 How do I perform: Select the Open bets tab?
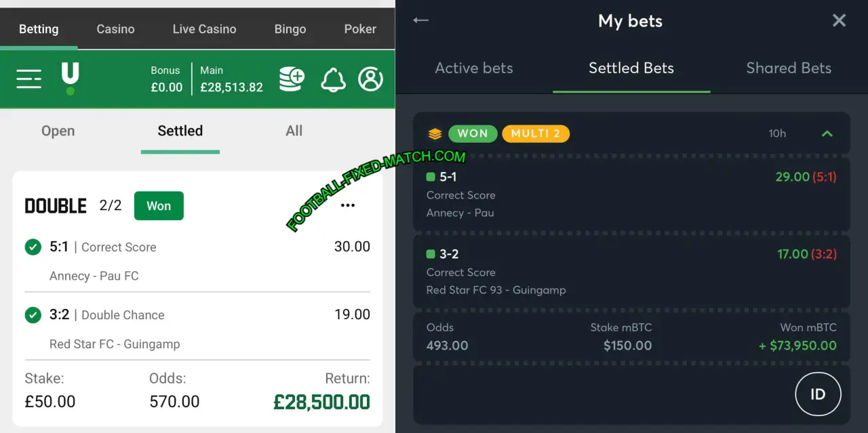tap(58, 131)
